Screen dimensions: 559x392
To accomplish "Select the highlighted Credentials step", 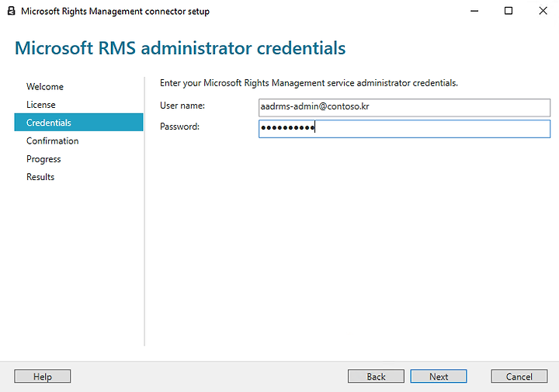I will [78, 122].
